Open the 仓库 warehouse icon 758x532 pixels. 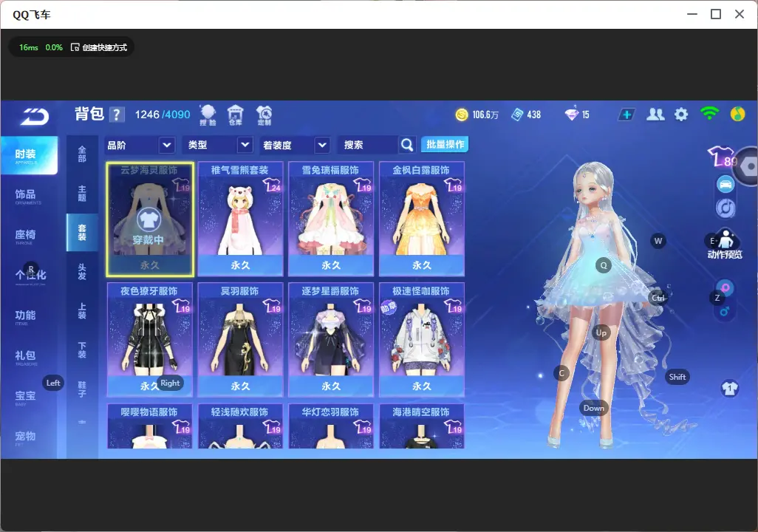point(236,115)
